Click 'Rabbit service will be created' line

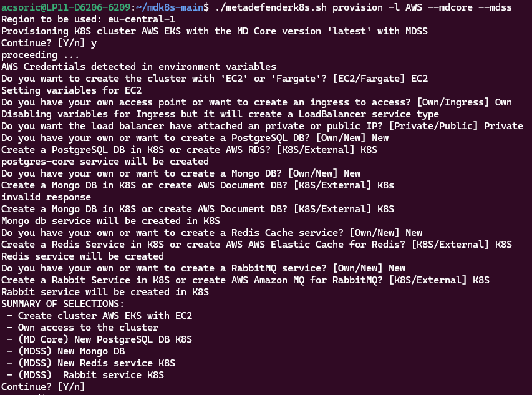[x=105, y=292]
